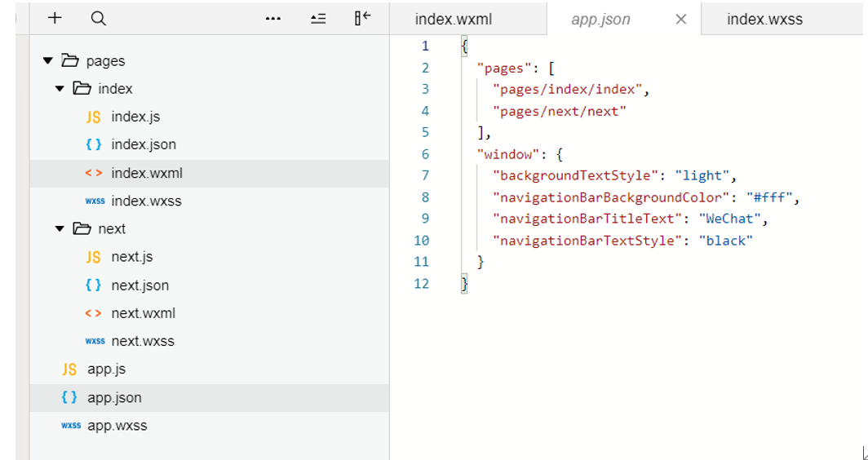This screenshot has width=868, height=460.
Task: Select the app.json editor tab
Action: (600, 20)
